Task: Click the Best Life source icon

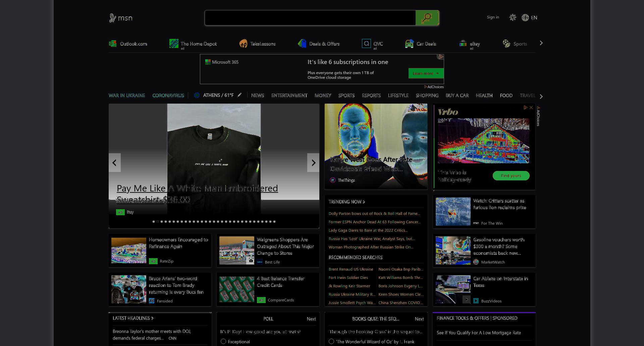Action: [260, 262]
